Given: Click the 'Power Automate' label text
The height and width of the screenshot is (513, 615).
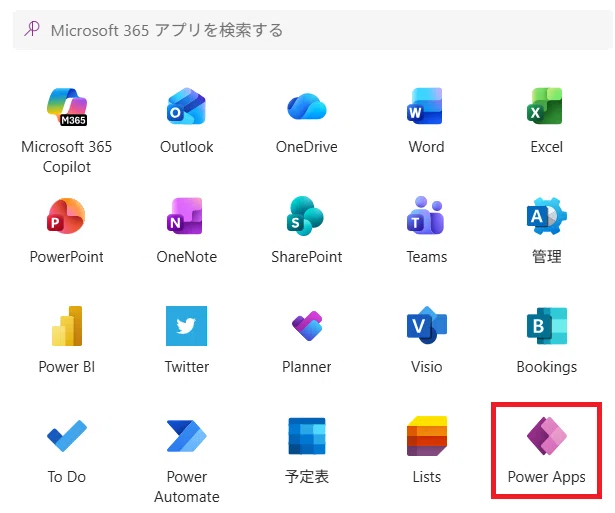Looking at the screenshot, I should [x=187, y=487].
